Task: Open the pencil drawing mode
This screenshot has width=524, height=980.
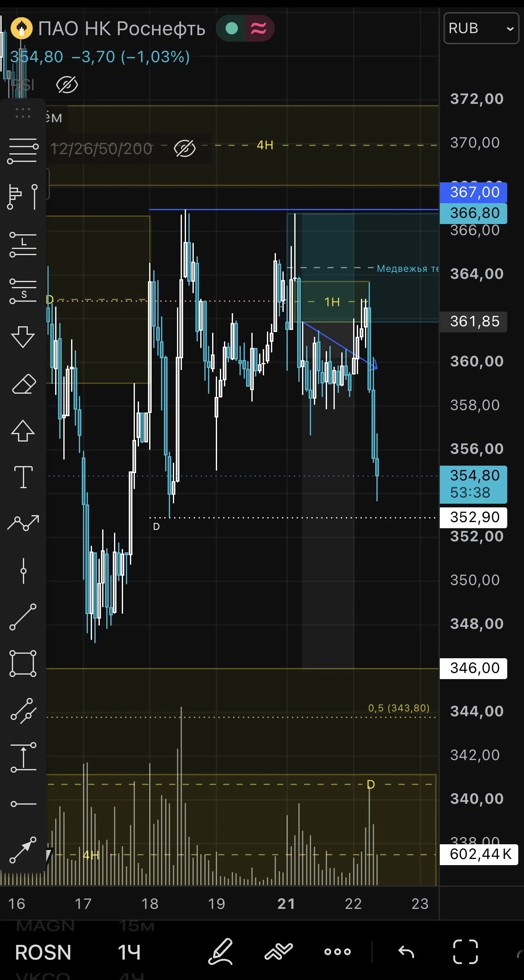Action: point(220,952)
